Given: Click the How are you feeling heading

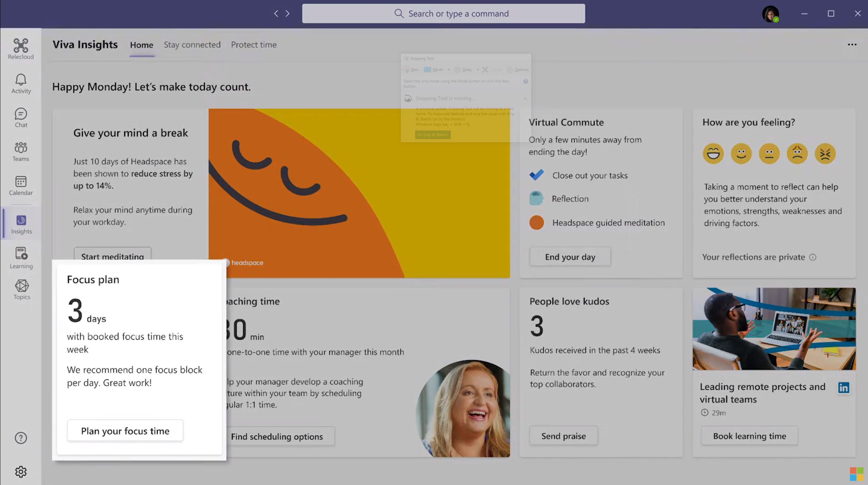Looking at the screenshot, I should click(x=748, y=122).
